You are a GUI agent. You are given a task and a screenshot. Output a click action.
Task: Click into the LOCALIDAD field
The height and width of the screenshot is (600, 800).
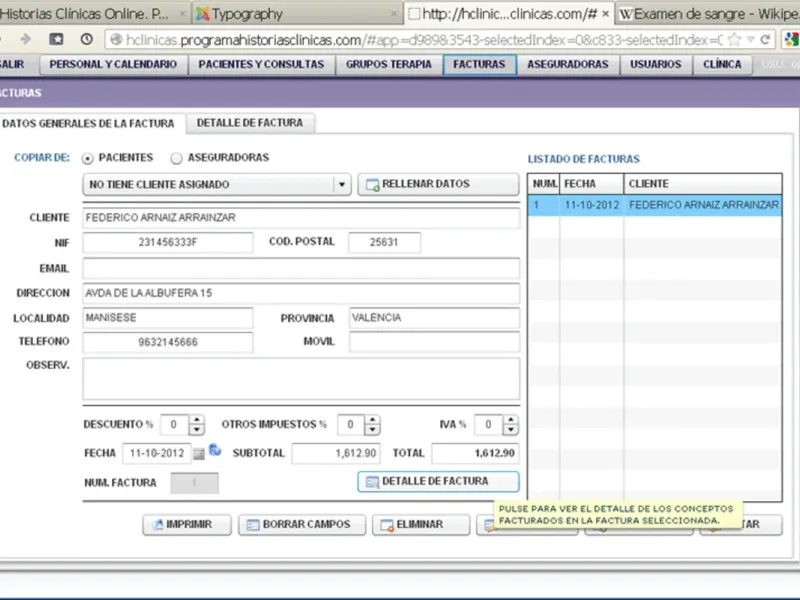point(168,318)
